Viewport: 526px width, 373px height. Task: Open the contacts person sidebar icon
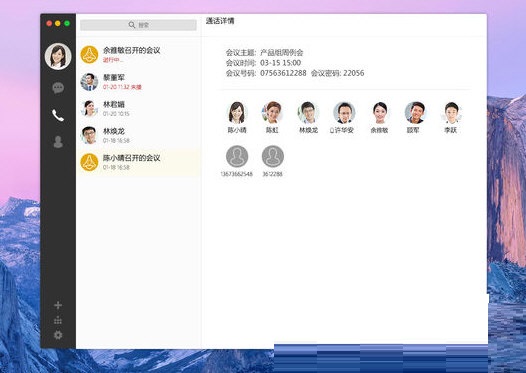coord(58,142)
